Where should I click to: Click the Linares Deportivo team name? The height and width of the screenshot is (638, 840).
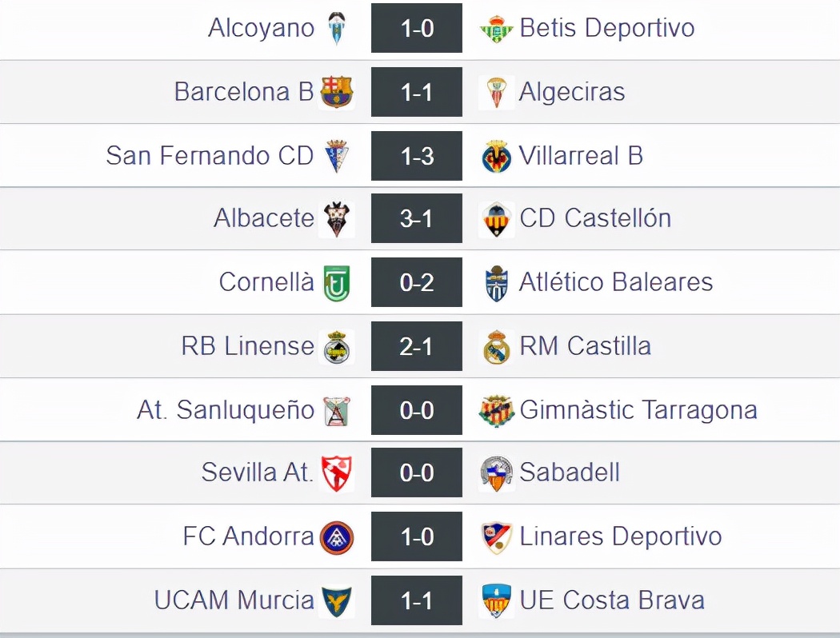coord(620,536)
